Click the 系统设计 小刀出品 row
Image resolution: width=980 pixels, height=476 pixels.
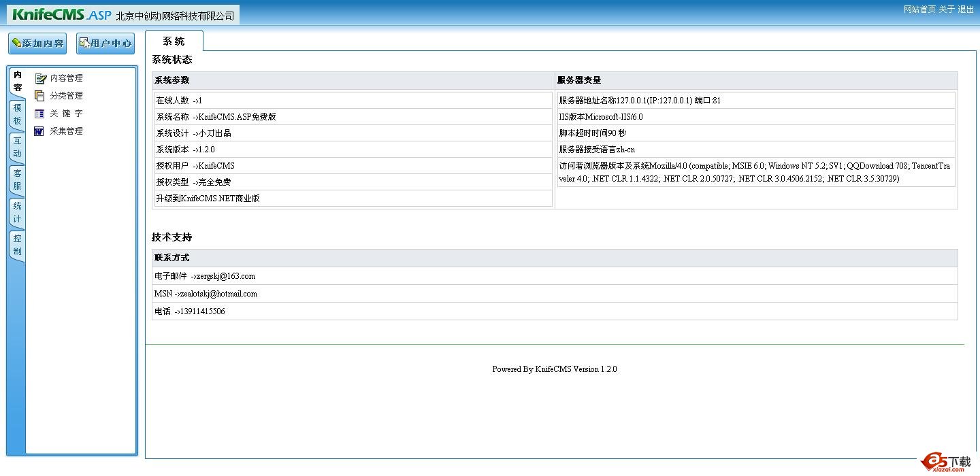353,133
